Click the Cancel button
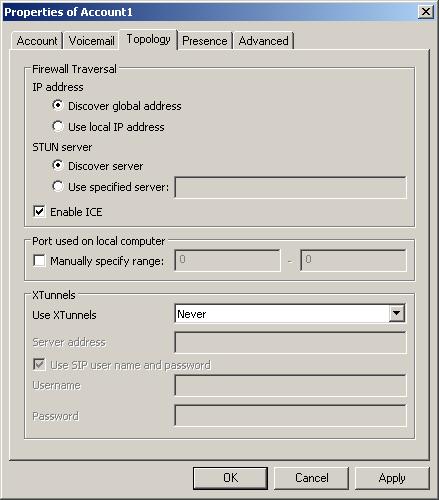 point(311,478)
